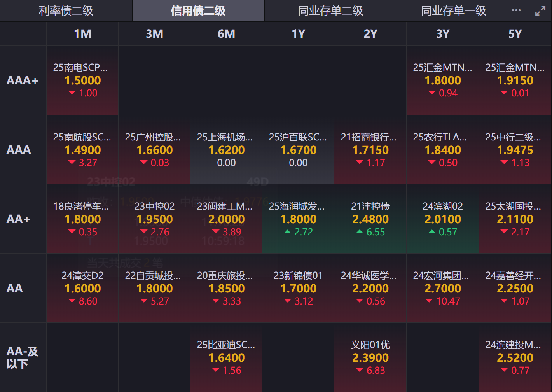Click the 3Y column header

442,33
